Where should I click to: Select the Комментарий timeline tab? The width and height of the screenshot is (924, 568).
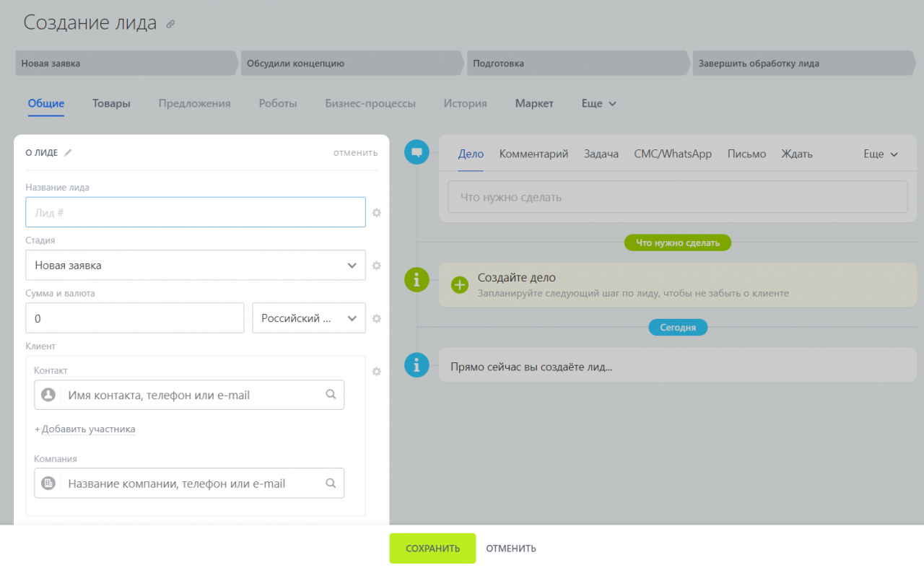(534, 154)
